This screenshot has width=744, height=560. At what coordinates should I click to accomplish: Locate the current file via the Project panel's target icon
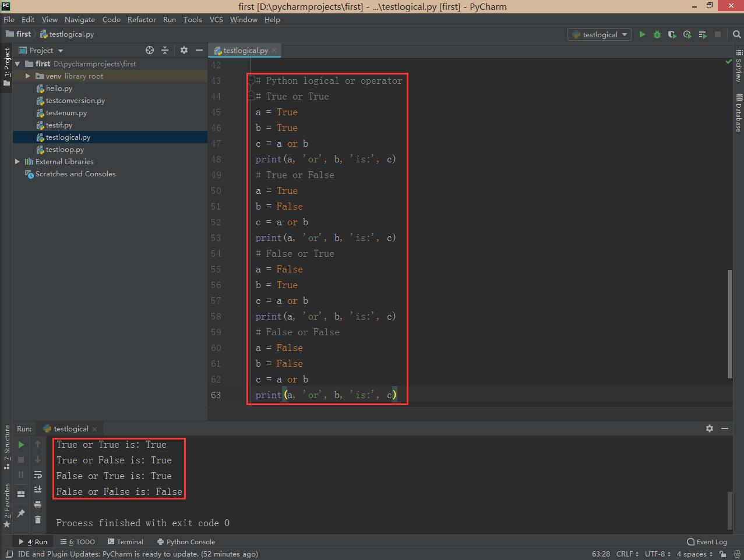[150, 50]
